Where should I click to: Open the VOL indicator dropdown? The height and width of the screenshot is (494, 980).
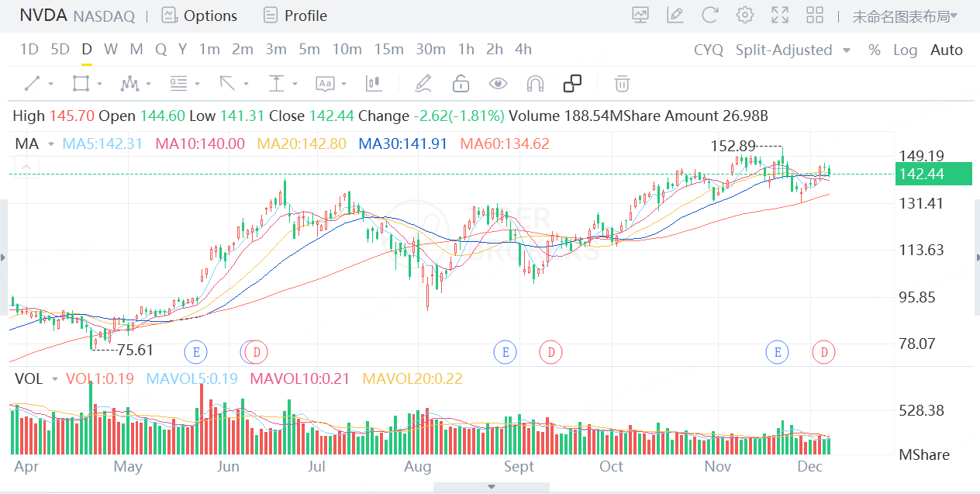(x=54, y=379)
